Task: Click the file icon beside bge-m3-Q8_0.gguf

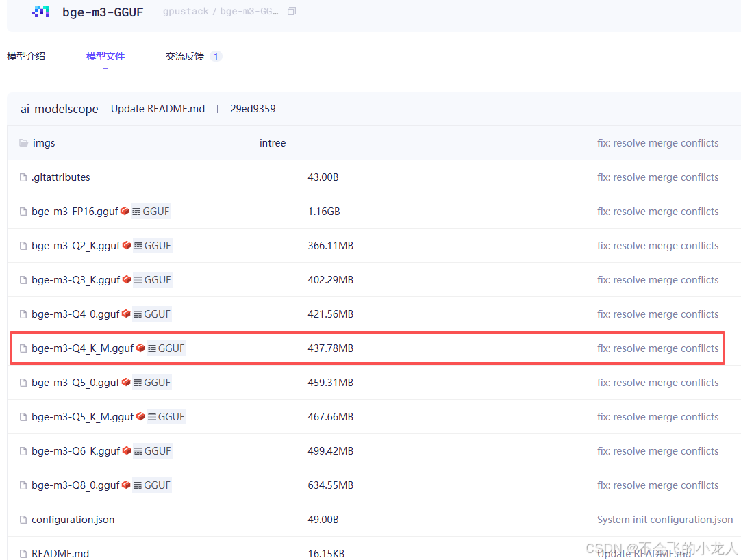Action: pyautogui.click(x=23, y=485)
